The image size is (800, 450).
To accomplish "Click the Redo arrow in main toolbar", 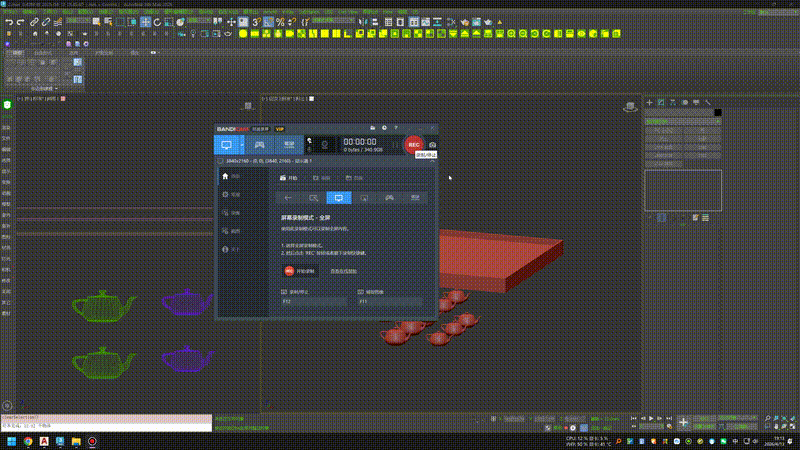I will click(20, 21).
